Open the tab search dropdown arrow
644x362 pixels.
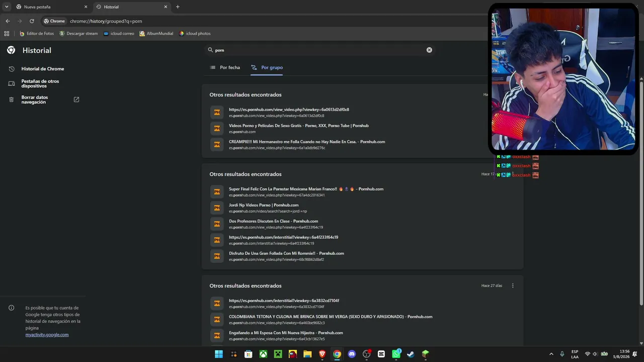[x=7, y=7]
